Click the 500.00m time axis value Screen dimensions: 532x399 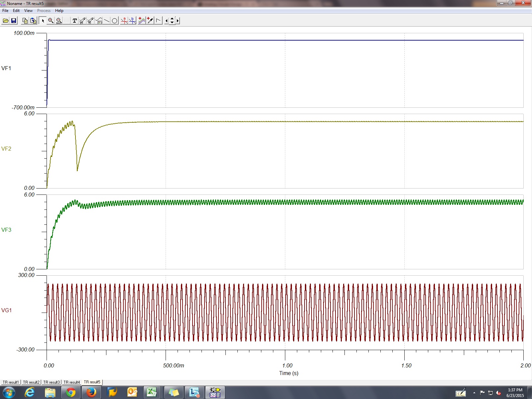click(174, 365)
